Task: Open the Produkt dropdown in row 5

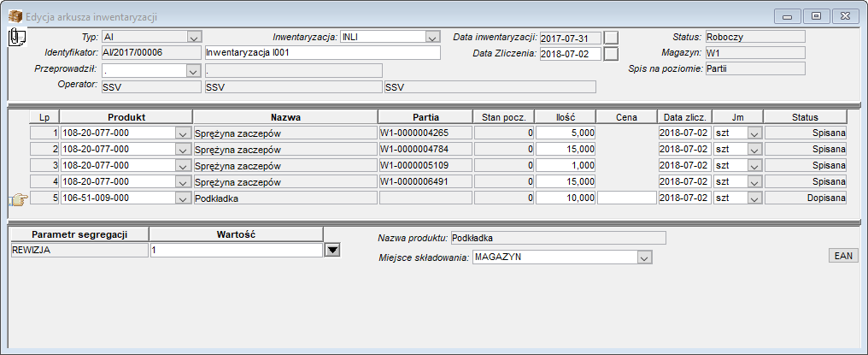Action: tap(183, 198)
